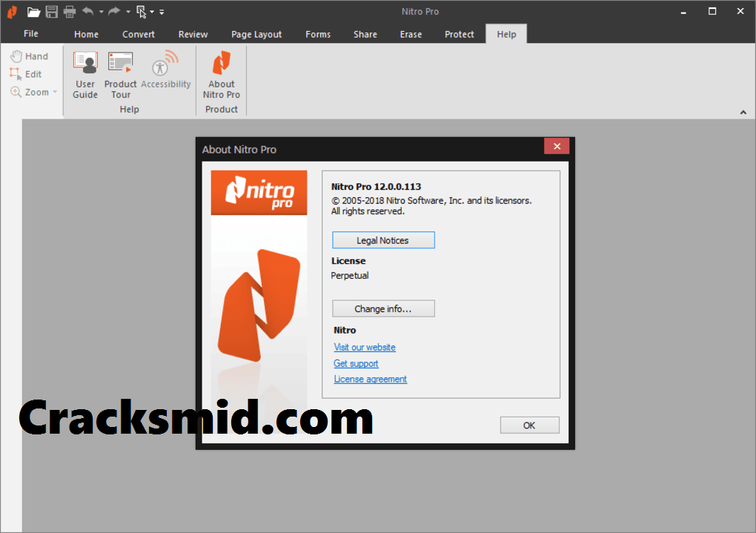This screenshot has width=756, height=533.
Task: Confirm the About dialog with OK
Action: [529, 426]
